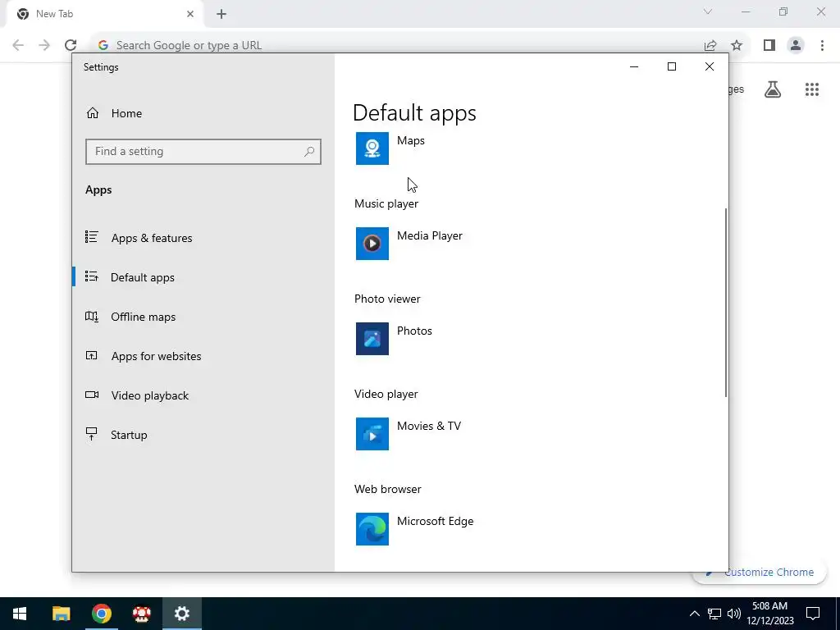840x630 pixels.
Task: Click Microsoft Edge text label
Action: click(435, 521)
